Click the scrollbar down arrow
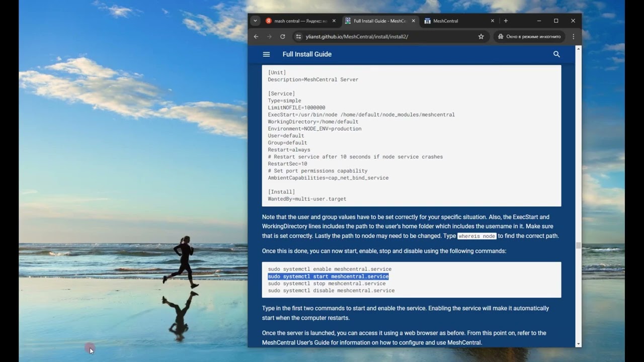 pyautogui.click(x=579, y=344)
